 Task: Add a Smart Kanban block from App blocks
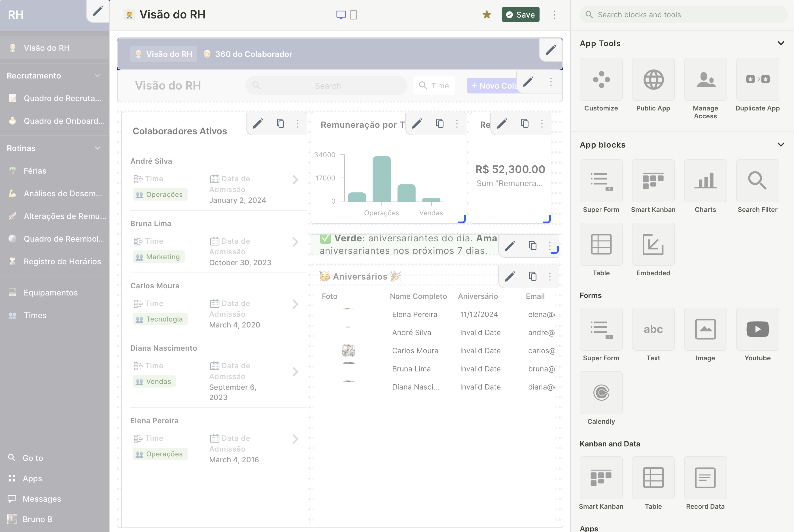pos(653,181)
